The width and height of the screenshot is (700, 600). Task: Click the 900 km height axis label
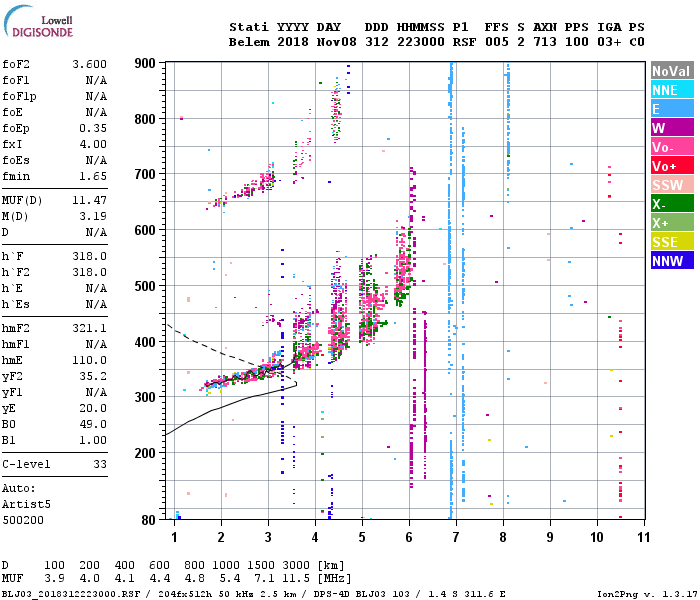[x=145, y=63]
